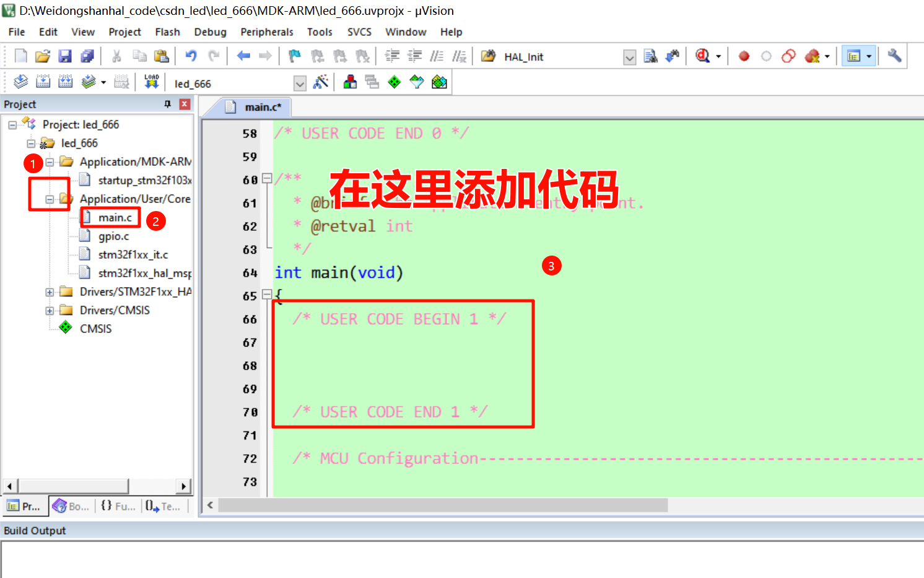924x578 pixels.
Task: Click the Find document search icon
Action: [650, 56]
